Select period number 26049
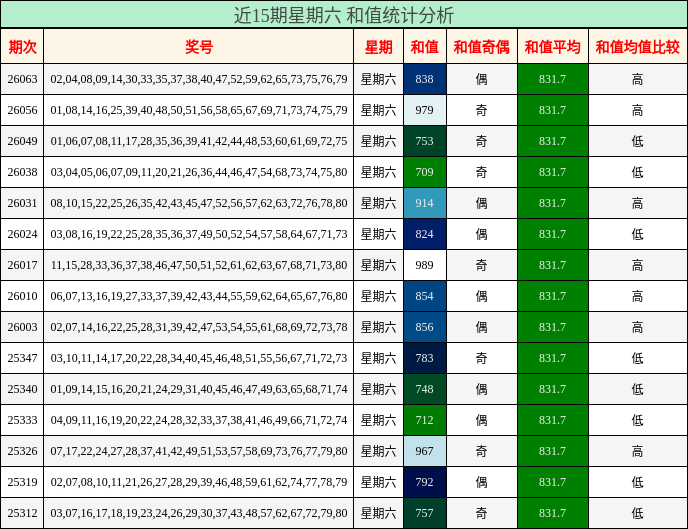The width and height of the screenshot is (688, 529). click(x=22, y=141)
